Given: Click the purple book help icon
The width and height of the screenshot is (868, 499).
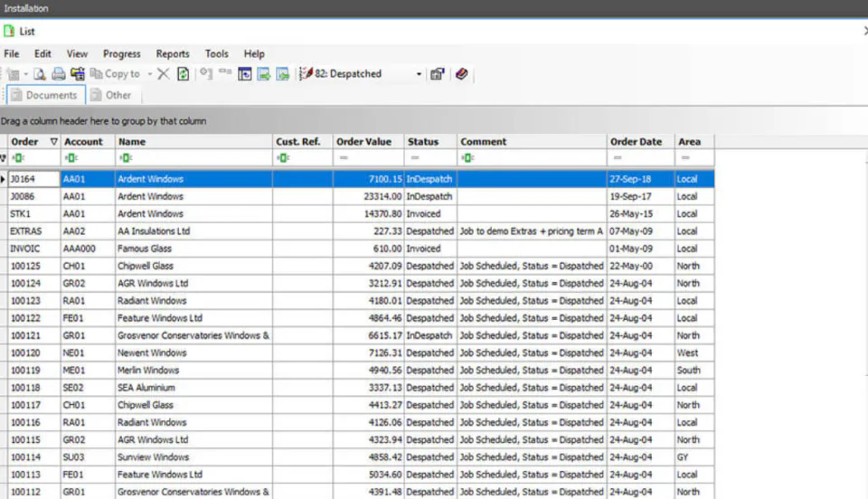Looking at the screenshot, I should tap(462, 73).
